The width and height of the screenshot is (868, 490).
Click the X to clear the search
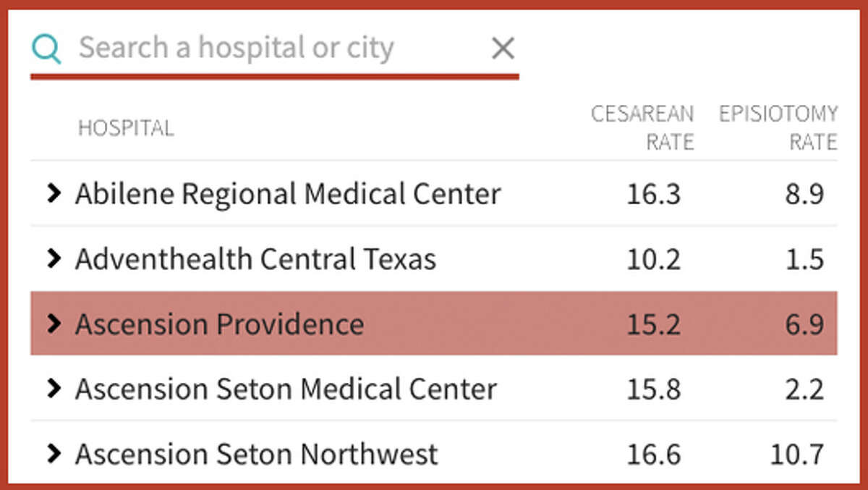pyautogui.click(x=502, y=48)
